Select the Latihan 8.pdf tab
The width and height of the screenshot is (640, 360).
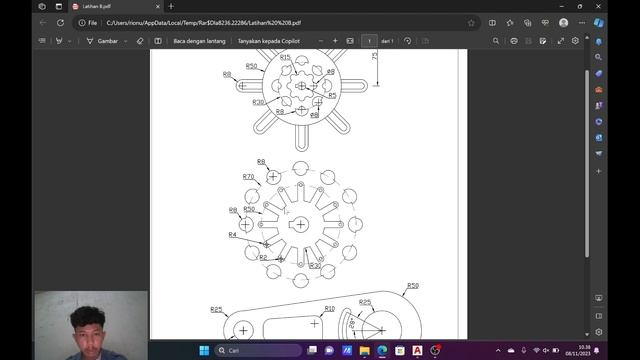(115, 7)
